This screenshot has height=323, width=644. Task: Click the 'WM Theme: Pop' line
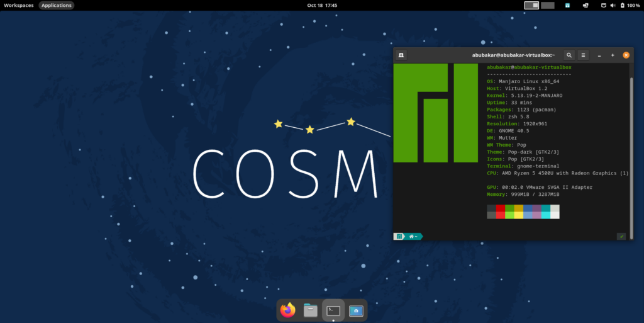point(506,145)
